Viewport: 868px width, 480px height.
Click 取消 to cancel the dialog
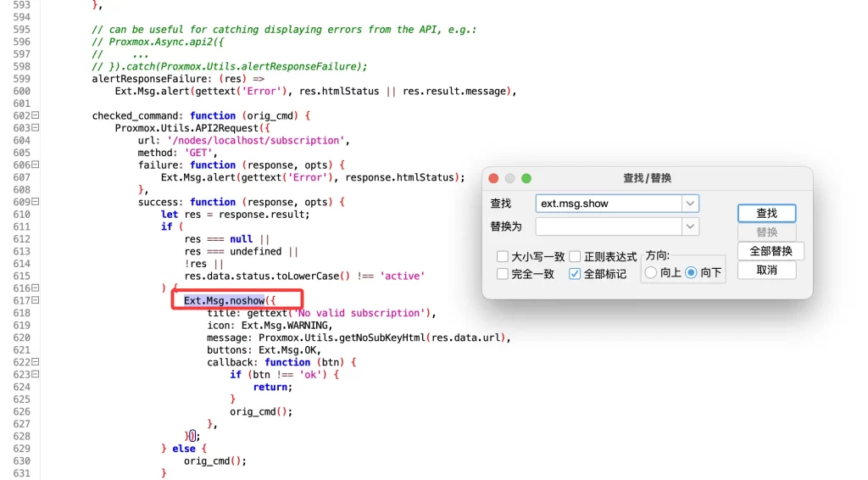click(x=766, y=270)
